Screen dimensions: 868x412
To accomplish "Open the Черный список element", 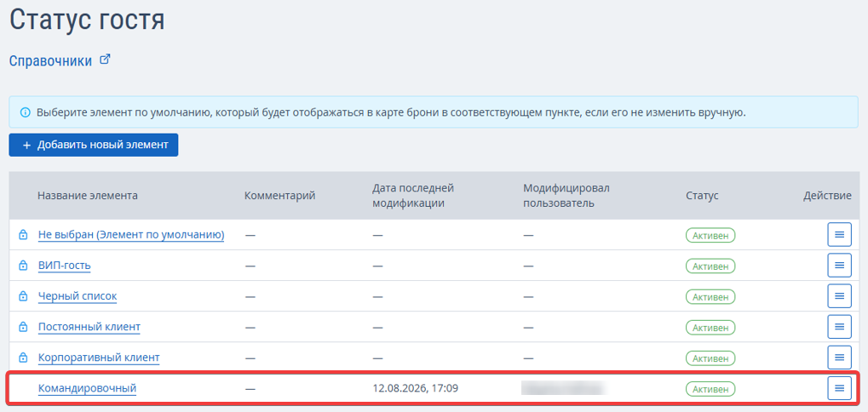I will (x=78, y=296).
